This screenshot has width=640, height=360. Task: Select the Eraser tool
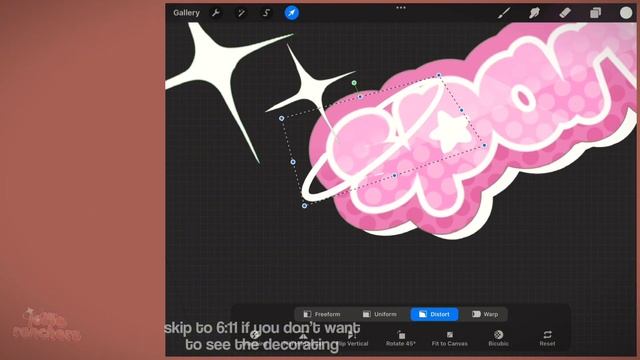(565, 13)
